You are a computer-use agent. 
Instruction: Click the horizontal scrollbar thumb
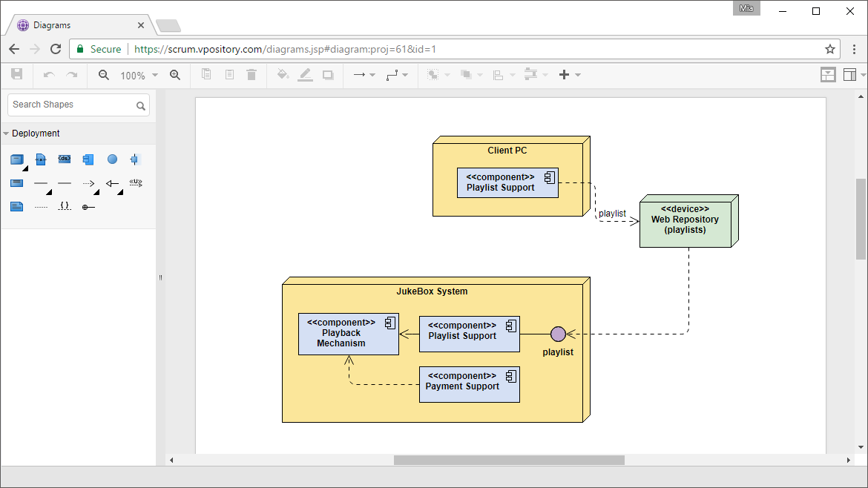(x=509, y=461)
